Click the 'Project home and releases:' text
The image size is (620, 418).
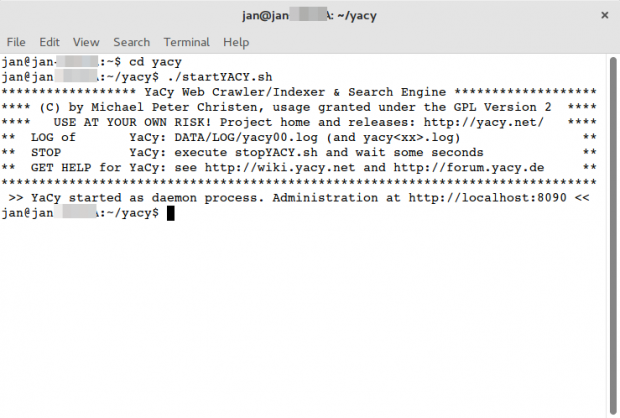click(318, 122)
